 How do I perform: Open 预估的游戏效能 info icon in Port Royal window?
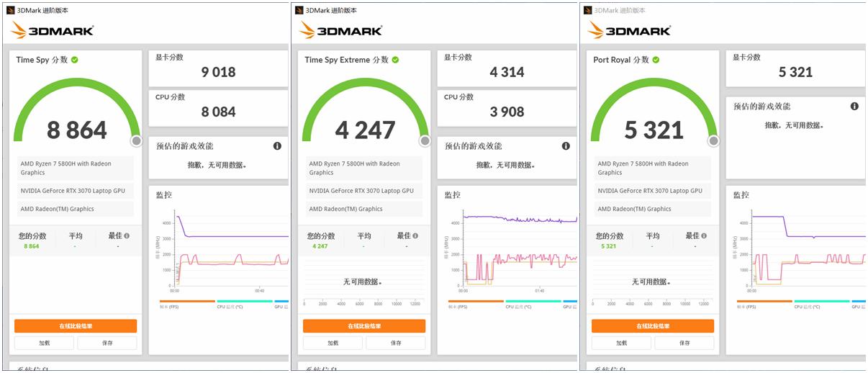pos(854,107)
